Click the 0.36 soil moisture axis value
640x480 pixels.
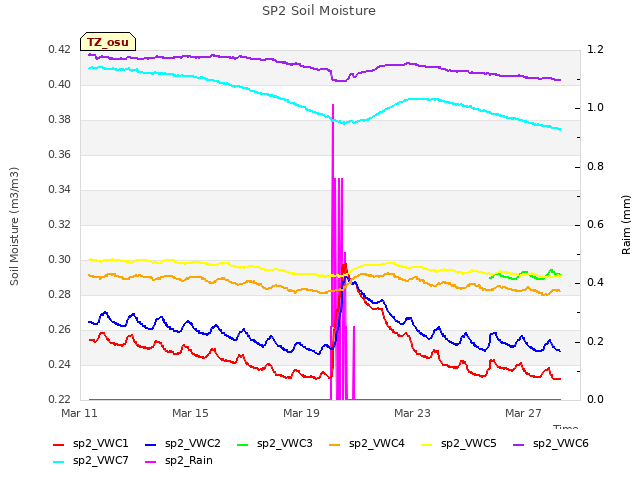60,155
